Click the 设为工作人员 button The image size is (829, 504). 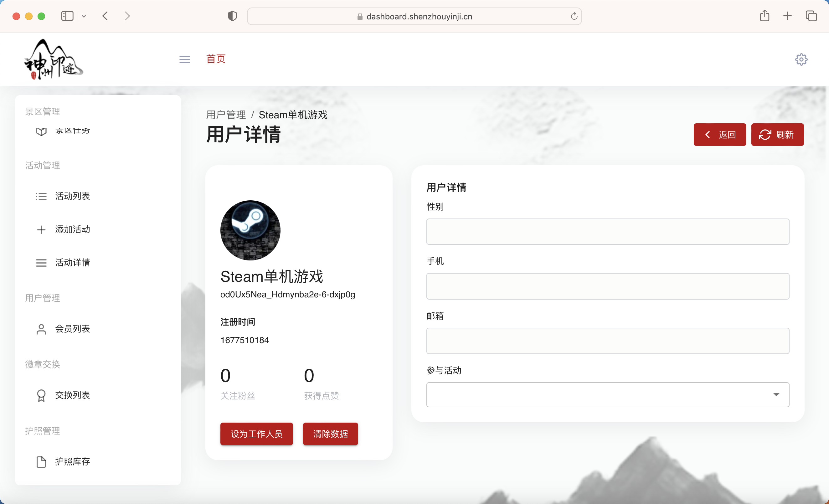point(256,434)
